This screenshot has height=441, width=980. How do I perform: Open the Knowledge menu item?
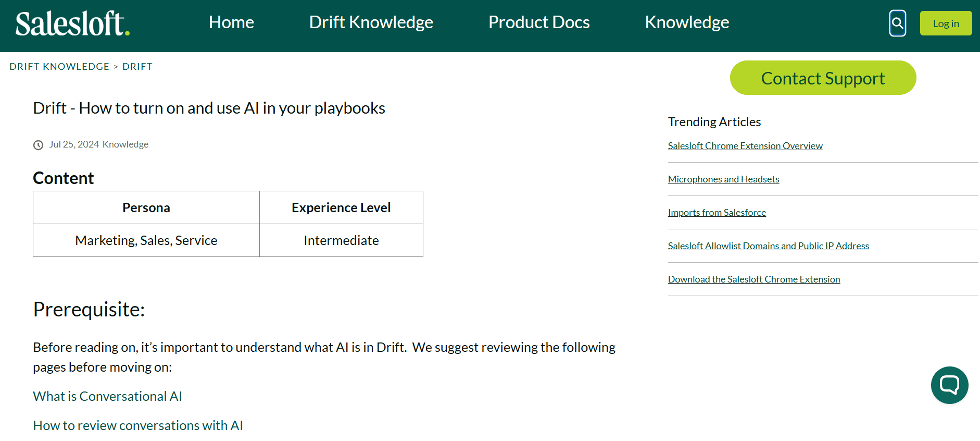pyautogui.click(x=687, y=22)
